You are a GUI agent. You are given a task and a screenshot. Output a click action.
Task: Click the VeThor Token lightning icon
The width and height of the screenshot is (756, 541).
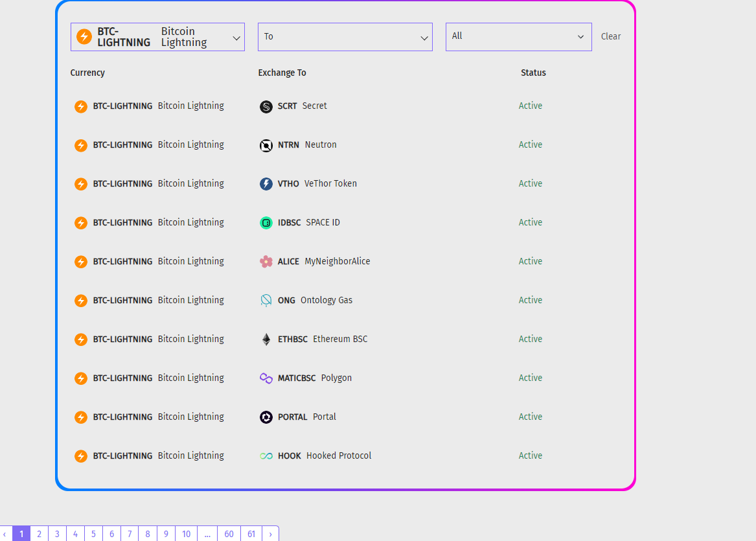click(266, 184)
